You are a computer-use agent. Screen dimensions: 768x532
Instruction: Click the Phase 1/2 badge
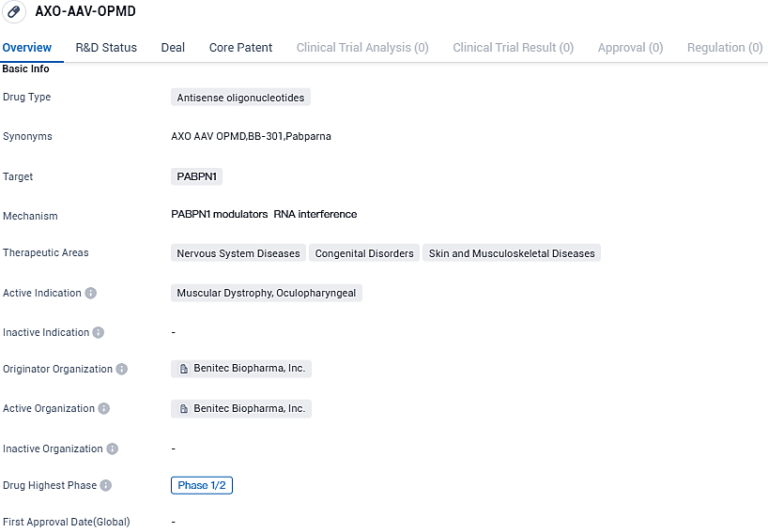(x=201, y=485)
